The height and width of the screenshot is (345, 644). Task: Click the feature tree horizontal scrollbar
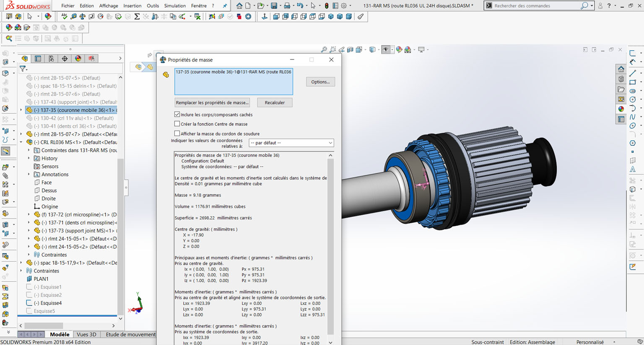(44, 325)
